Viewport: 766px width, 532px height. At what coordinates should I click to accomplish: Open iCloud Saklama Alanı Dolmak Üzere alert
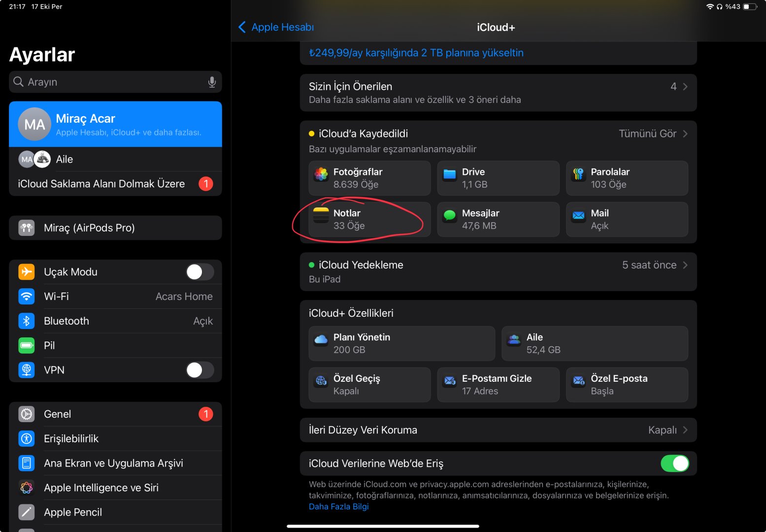pyautogui.click(x=115, y=184)
